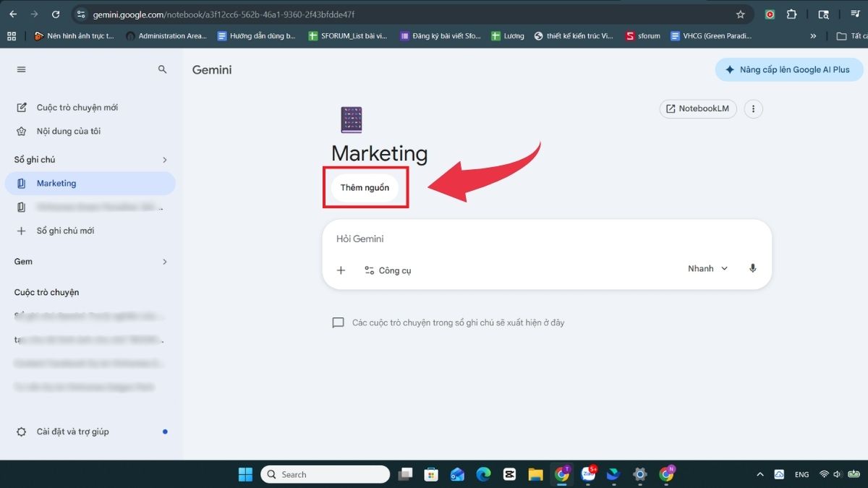Open the browser extensions puzzle icon
Viewport: 868px width, 488px height.
pyautogui.click(x=791, y=14)
